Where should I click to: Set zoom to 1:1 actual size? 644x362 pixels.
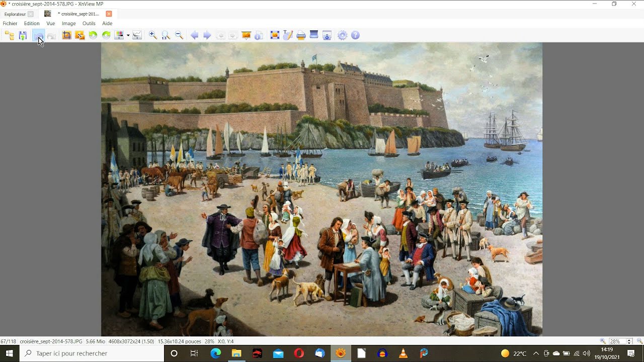(x=166, y=35)
